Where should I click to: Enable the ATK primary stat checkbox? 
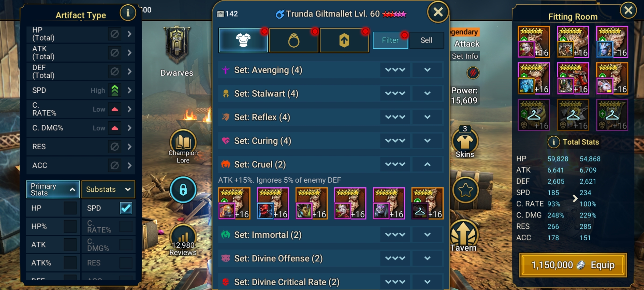70,245
